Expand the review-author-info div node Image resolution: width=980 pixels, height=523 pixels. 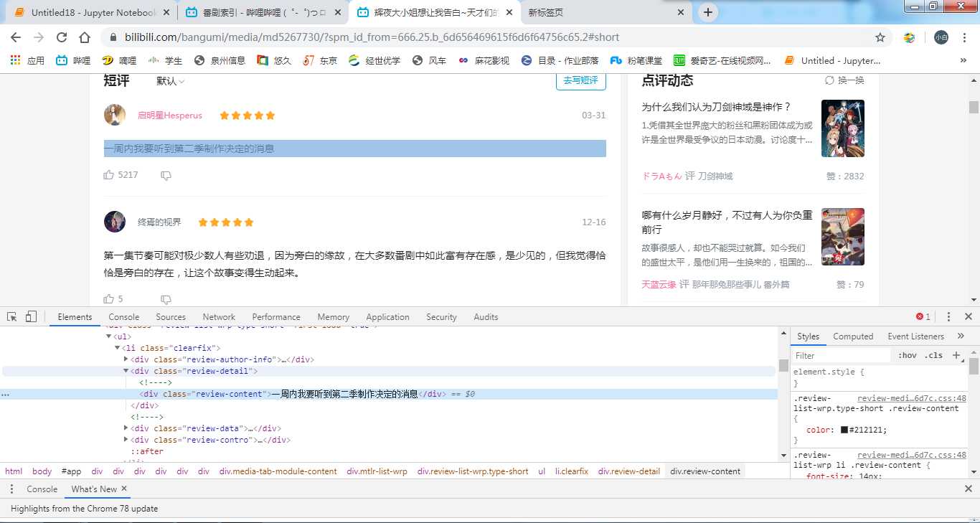pyautogui.click(x=126, y=359)
